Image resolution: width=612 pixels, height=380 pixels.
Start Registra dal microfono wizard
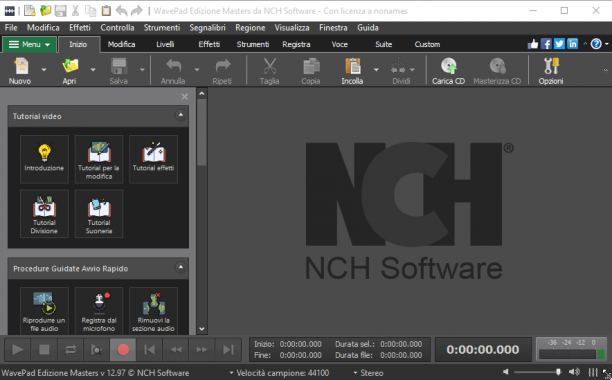pyautogui.click(x=99, y=311)
